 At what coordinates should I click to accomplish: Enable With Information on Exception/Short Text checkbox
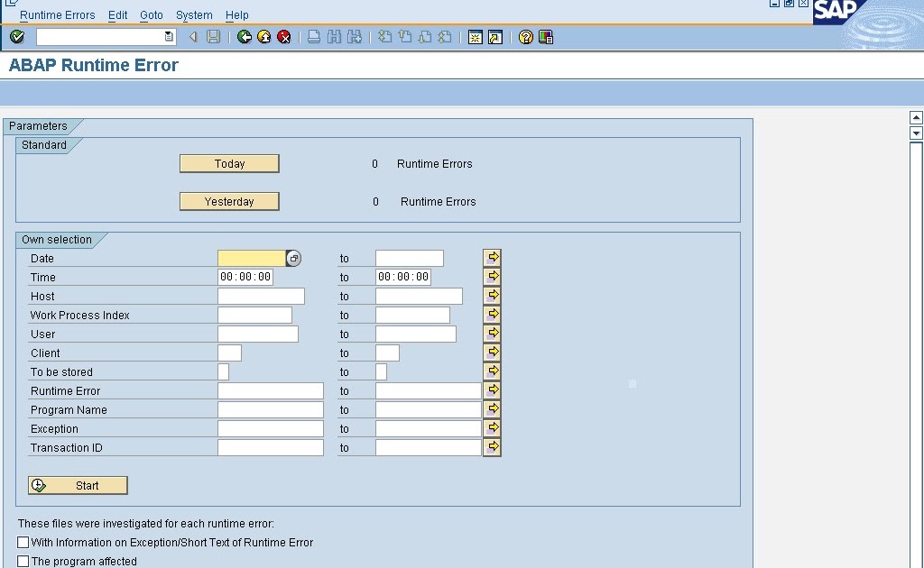click(x=23, y=542)
